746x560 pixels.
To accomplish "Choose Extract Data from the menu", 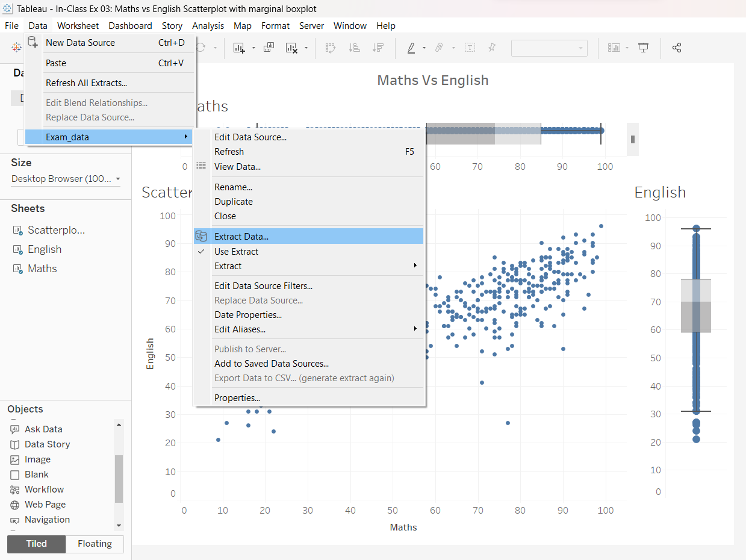I will point(241,237).
